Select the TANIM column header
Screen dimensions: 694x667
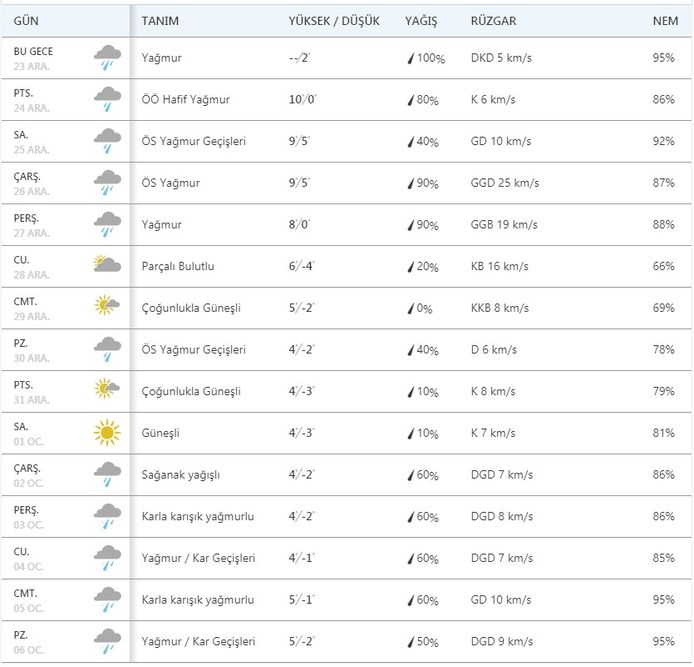point(161,21)
